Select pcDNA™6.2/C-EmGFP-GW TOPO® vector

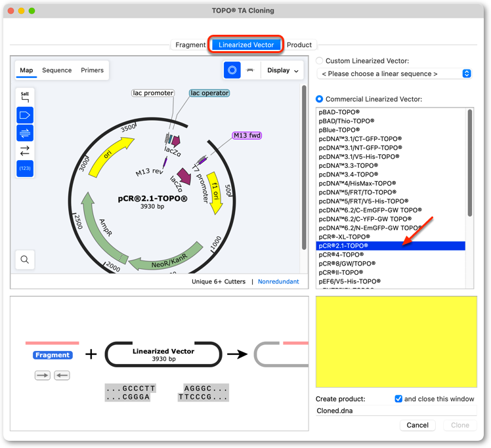391,210
